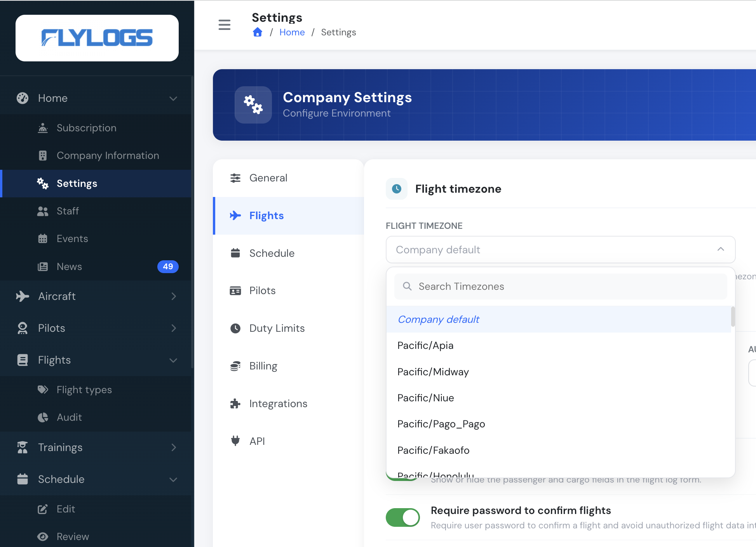The height and width of the screenshot is (547, 756).
Task: Click the News badge showing 49
Action: coord(168,267)
